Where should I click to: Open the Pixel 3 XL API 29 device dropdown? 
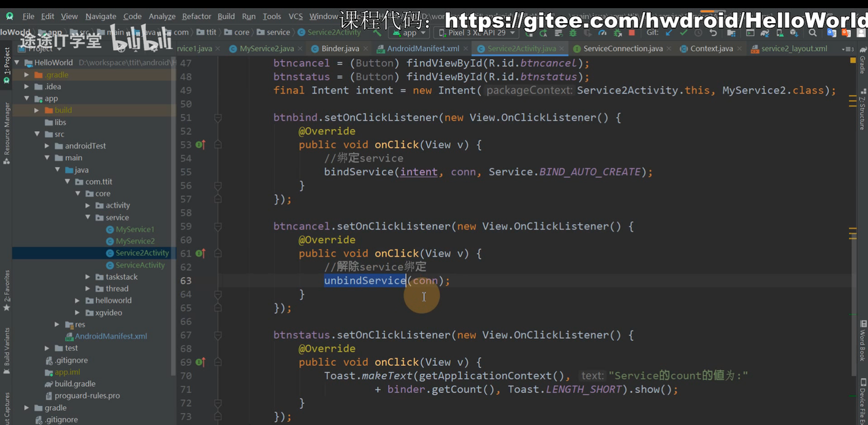coord(476,32)
